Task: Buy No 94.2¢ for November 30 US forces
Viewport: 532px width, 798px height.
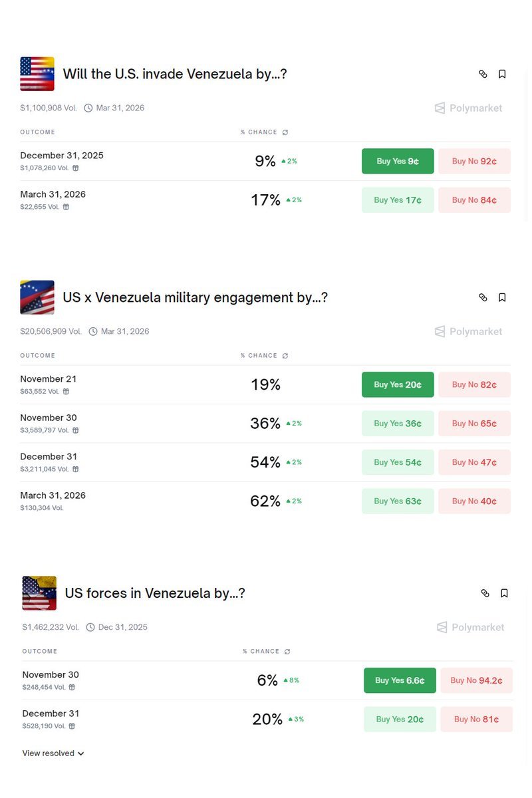Action: point(476,680)
